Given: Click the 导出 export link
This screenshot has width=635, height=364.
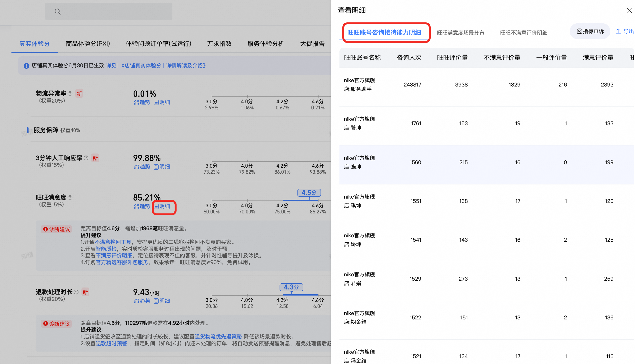Looking at the screenshot, I should (625, 31).
